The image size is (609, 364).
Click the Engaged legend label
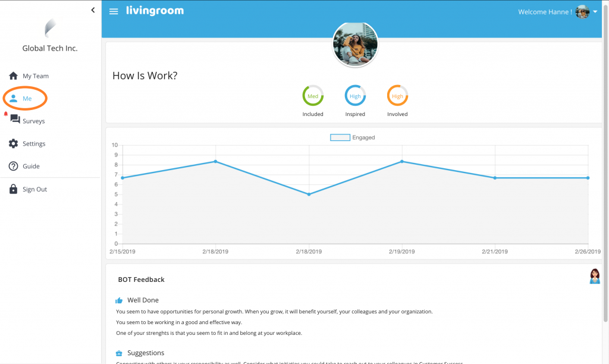pyautogui.click(x=363, y=137)
